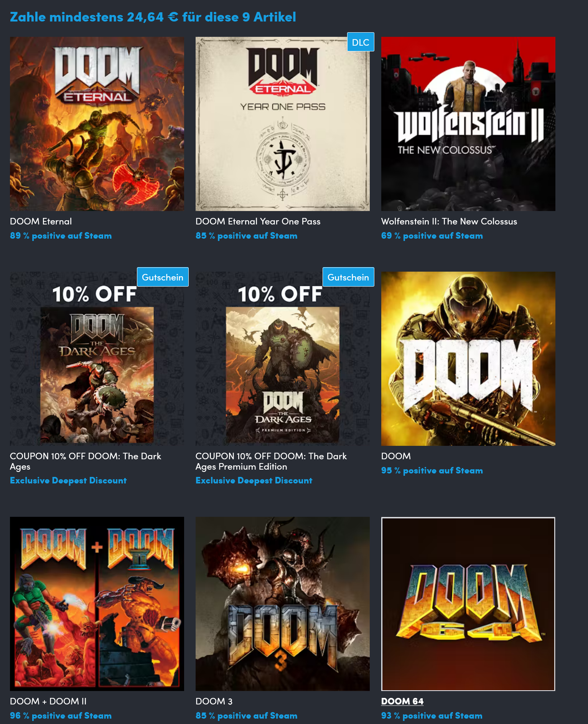This screenshot has height=724, width=588.
Task: Open the DOOM 3 cover image
Action: click(x=283, y=604)
